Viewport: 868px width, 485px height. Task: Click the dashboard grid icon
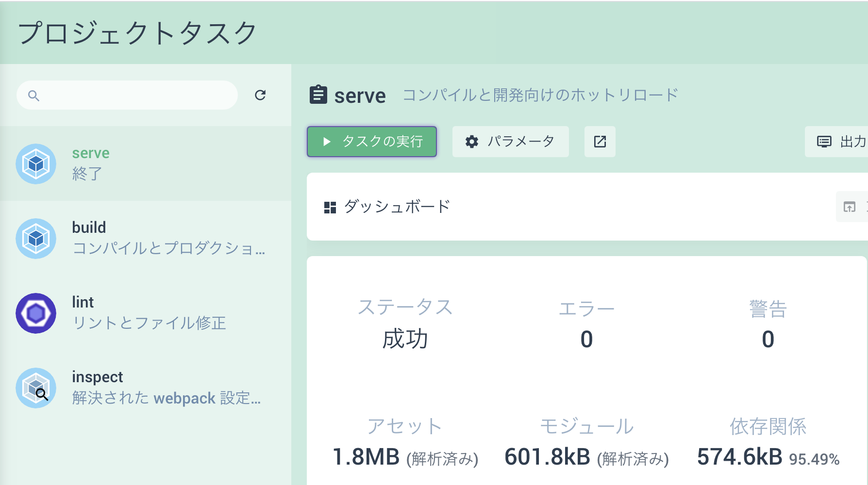[x=330, y=208]
